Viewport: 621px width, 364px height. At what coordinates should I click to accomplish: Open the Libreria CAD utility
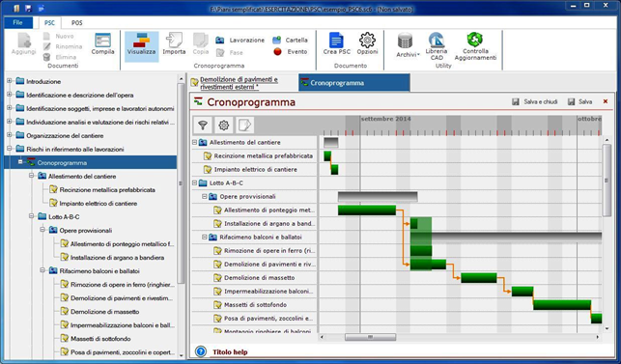coord(437,46)
